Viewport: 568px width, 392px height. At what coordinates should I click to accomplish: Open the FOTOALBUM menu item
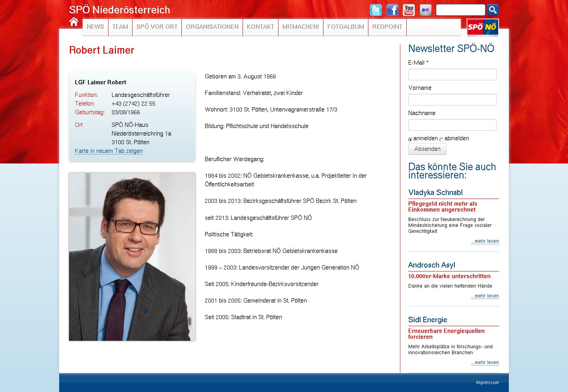click(x=346, y=27)
